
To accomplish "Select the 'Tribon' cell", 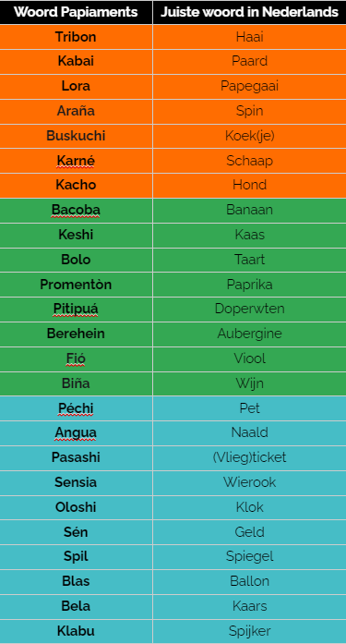I will point(76,37).
